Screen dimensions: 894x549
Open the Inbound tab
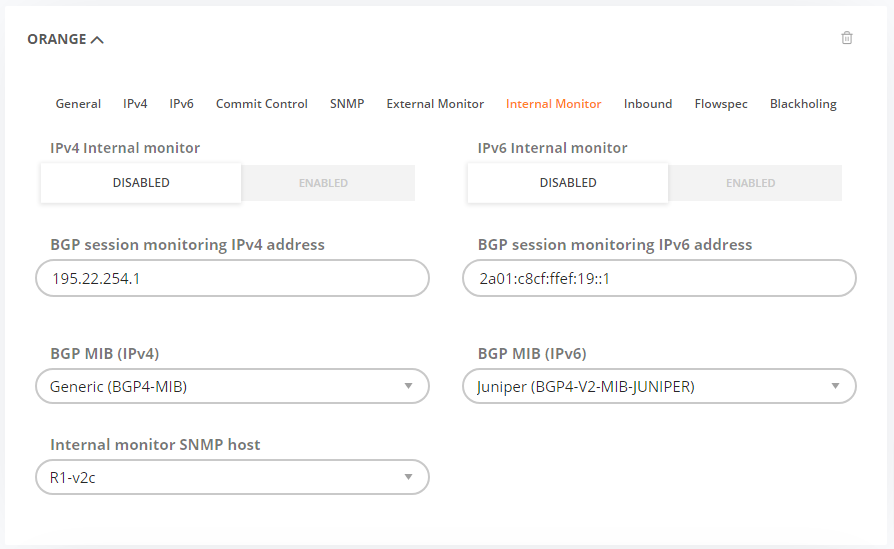pyautogui.click(x=648, y=104)
